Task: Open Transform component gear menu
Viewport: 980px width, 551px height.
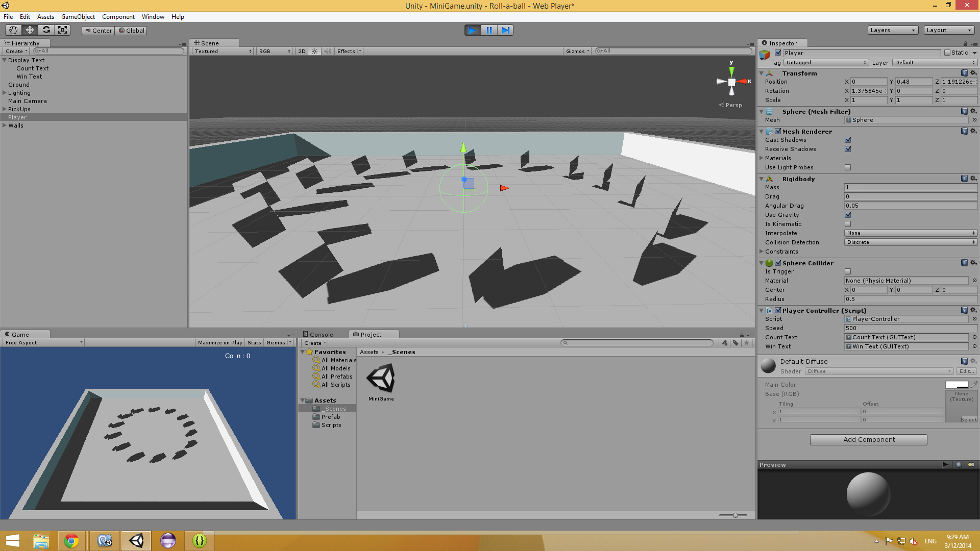Action: 973,73
